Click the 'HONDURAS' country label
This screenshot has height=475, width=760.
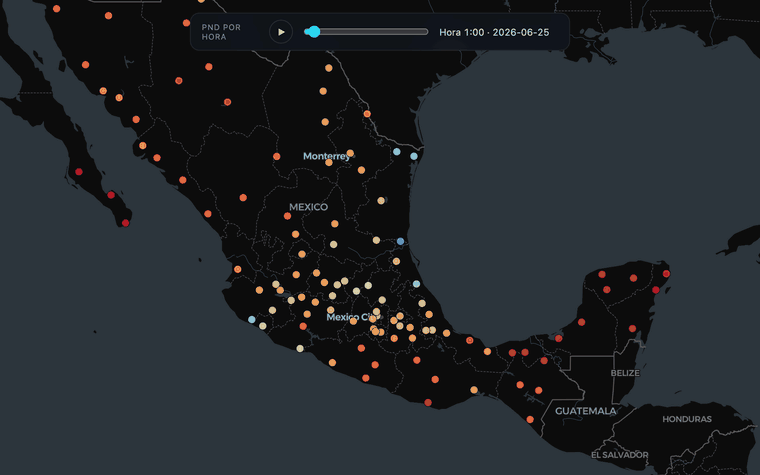point(687,419)
